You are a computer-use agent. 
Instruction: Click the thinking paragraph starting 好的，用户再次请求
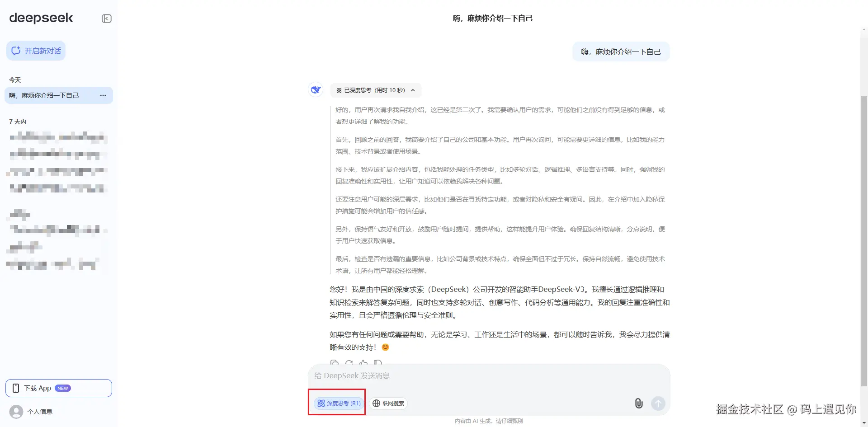click(x=500, y=116)
